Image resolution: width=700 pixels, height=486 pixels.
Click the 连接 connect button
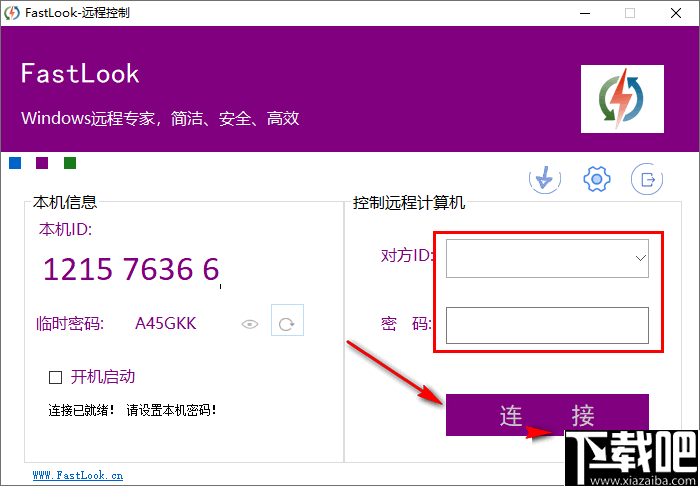[x=547, y=415]
